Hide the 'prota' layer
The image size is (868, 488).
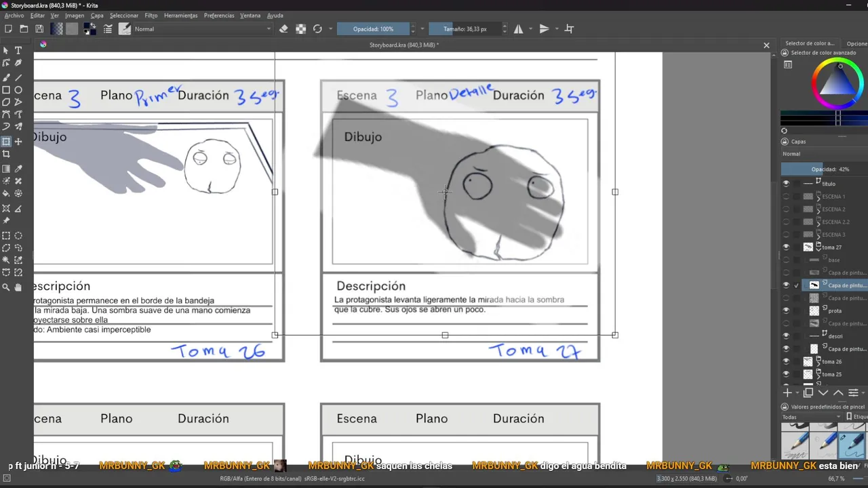[x=786, y=310]
